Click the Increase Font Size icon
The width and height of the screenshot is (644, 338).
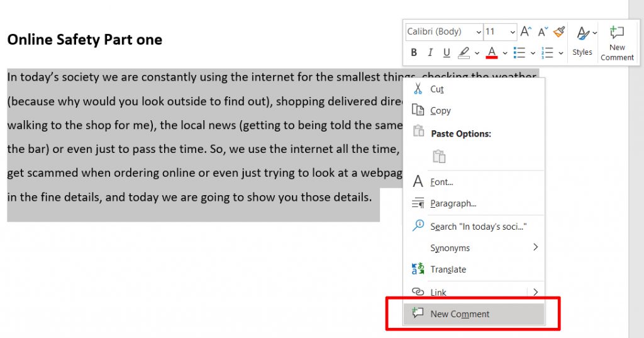click(x=526, y=31)
